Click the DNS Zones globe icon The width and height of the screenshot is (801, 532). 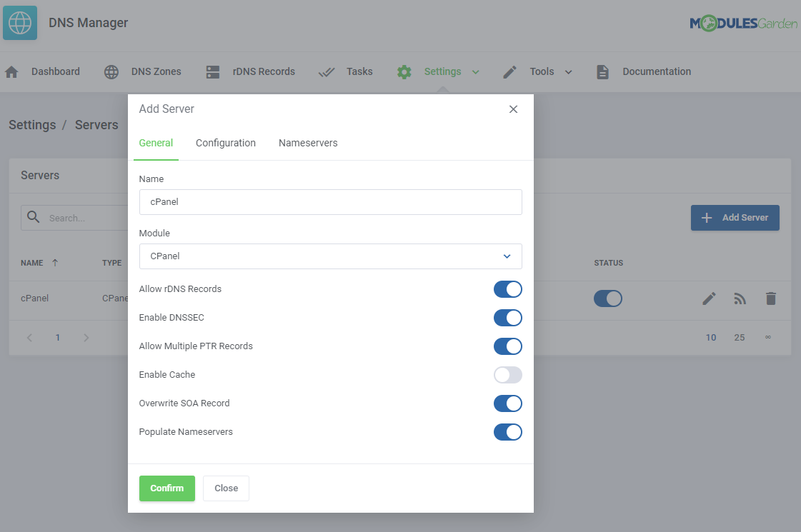click(x=111, y=72)
